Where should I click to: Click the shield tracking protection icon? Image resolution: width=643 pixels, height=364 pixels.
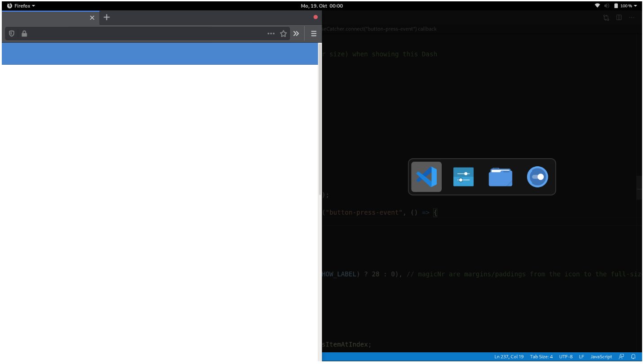point(11,33)
